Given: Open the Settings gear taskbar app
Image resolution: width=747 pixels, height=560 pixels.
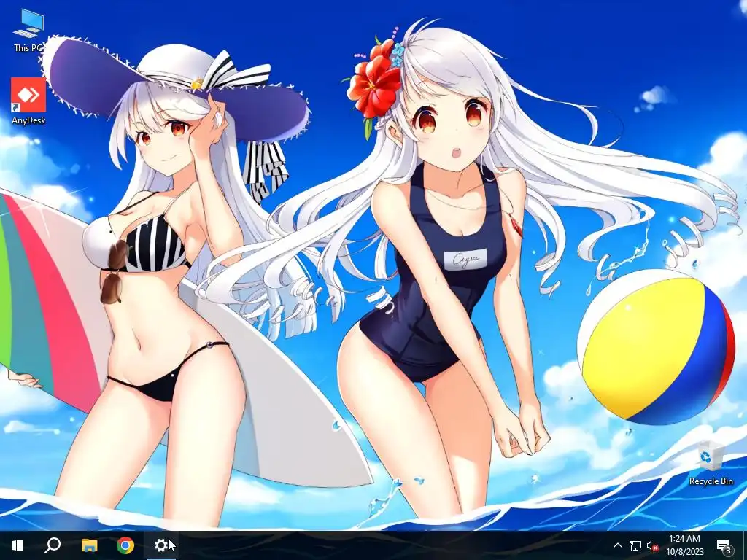Looking at the screenshot, I should point(161,545).
